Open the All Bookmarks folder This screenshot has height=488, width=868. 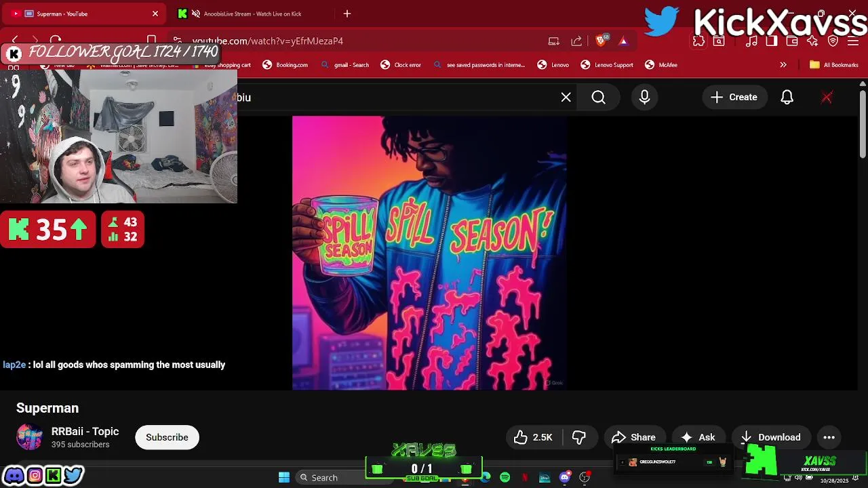(834, 65)
